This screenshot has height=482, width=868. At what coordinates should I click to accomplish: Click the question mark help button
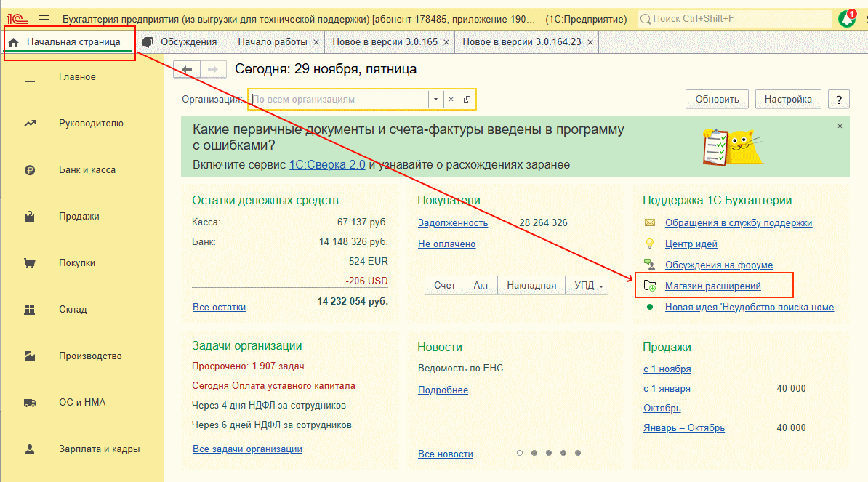pyautogui.click(x=839, y=99)
